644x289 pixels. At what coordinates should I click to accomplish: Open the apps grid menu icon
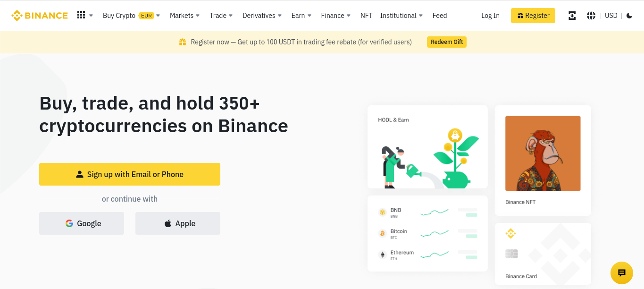click(81, 15)
